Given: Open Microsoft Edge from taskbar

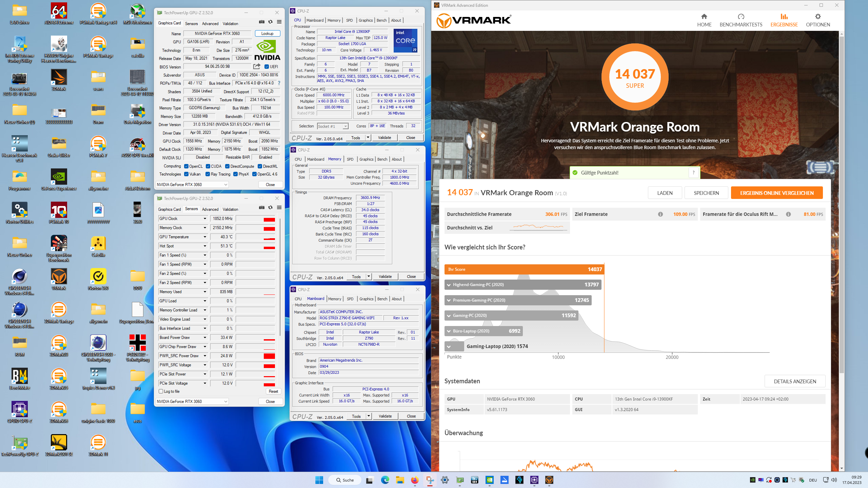Looking at the screenshot, I should pos(385,480).
